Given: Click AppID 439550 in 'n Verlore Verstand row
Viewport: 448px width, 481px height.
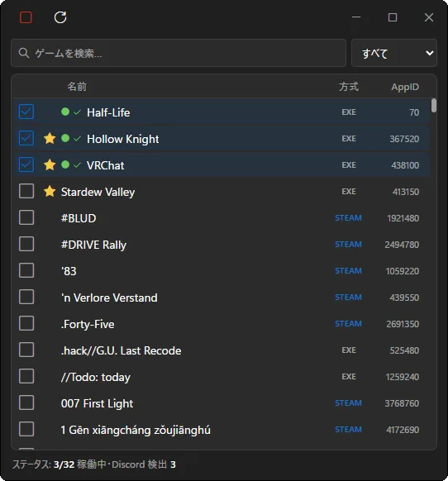Looking at the screenshot, I should coord(404,298).
